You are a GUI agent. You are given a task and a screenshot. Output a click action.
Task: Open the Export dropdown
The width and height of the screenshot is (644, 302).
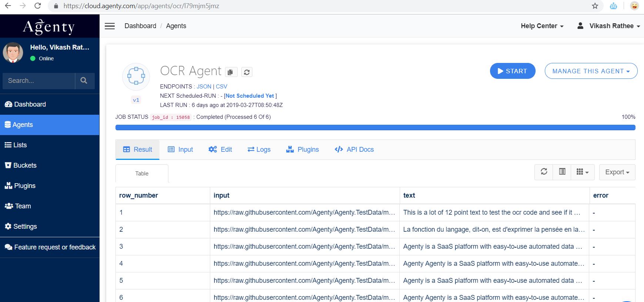(x=617, y=172)
